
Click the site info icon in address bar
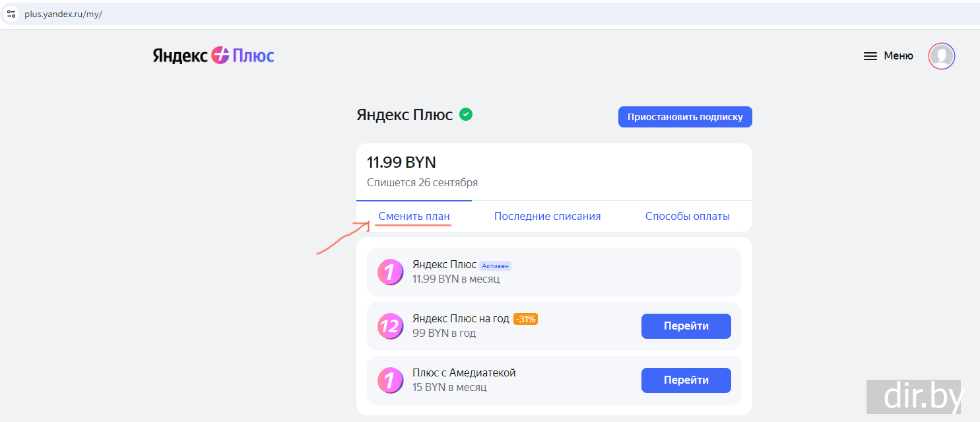point(11,14)
